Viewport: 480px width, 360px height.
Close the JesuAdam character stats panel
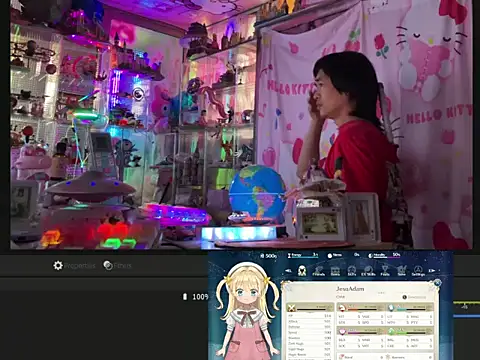point(437,283)
